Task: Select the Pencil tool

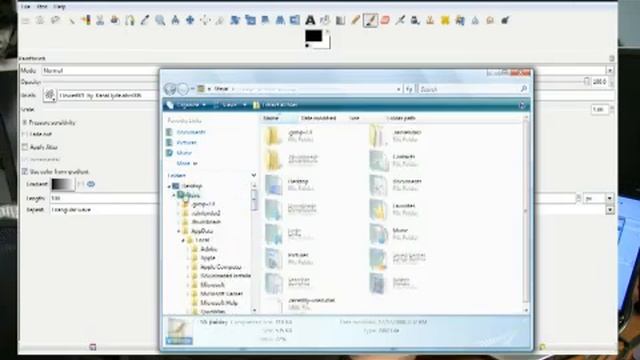Action: point(355,20)
